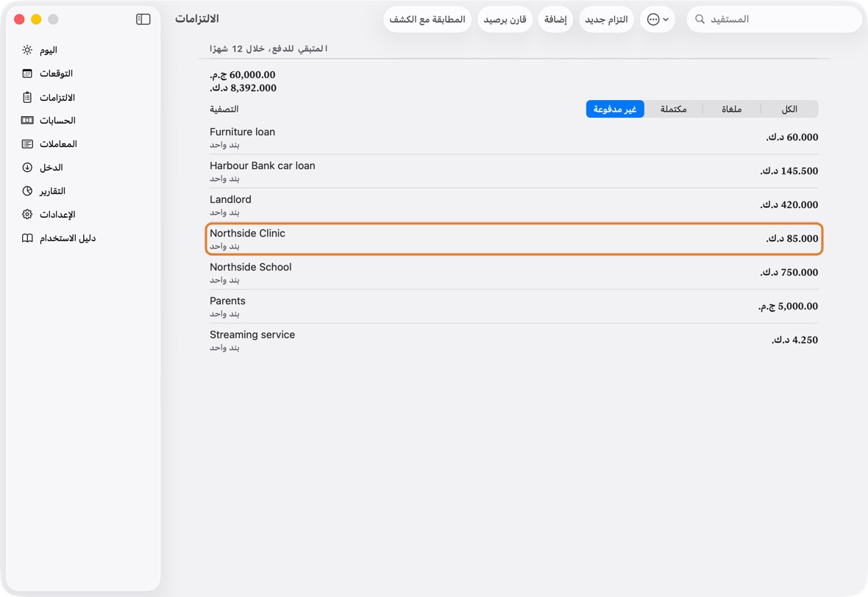This screenshot has height=597, width=868.
Task: Click the 750.000 د.ك. amount
Action: coord(789,272)
